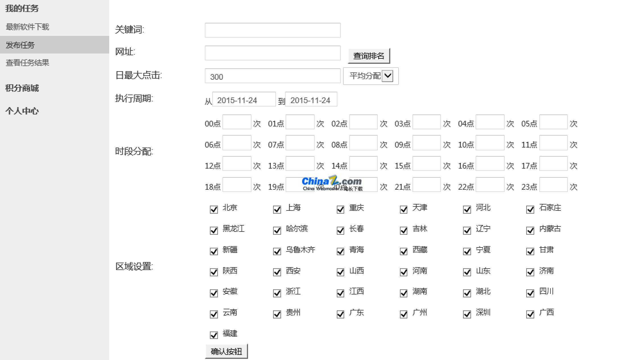Click the 查询排名 button
Viewport: 644px width, 360px height.
(x=369, y=56)
